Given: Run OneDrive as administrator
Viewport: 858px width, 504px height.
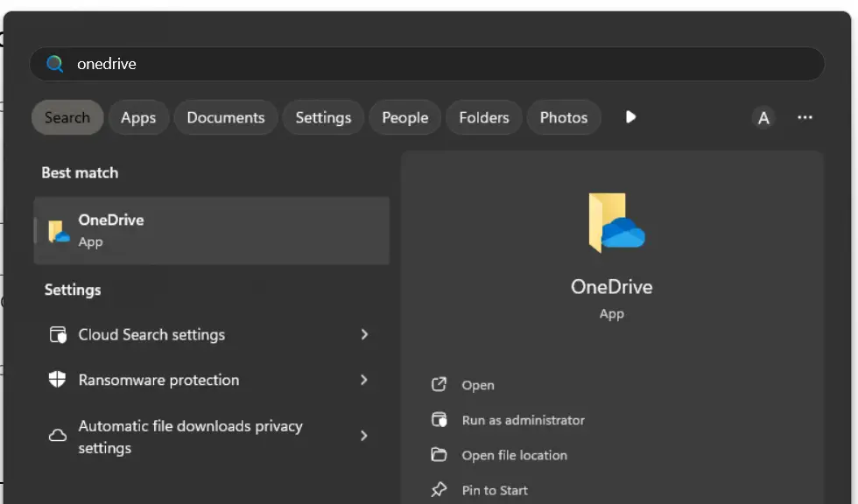Looking at the screenshot, I should tap(523, 420).
